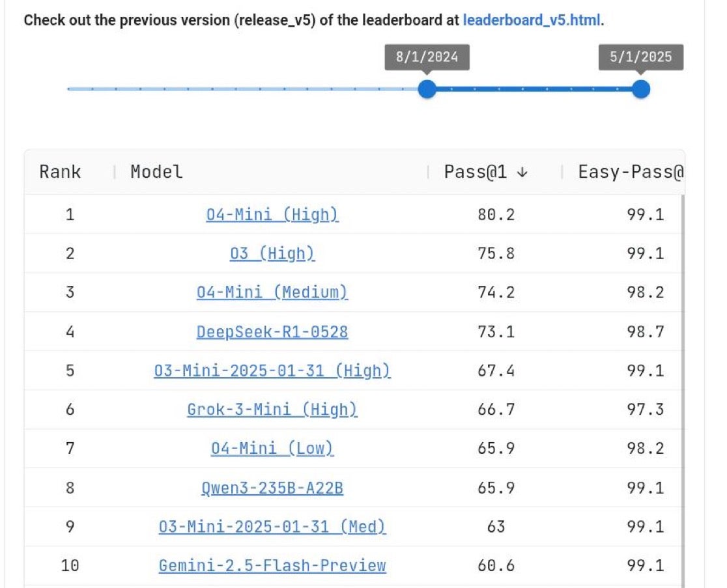
Task: Click the Pass@1 descending sort arrow
Action: coord(521,173)
